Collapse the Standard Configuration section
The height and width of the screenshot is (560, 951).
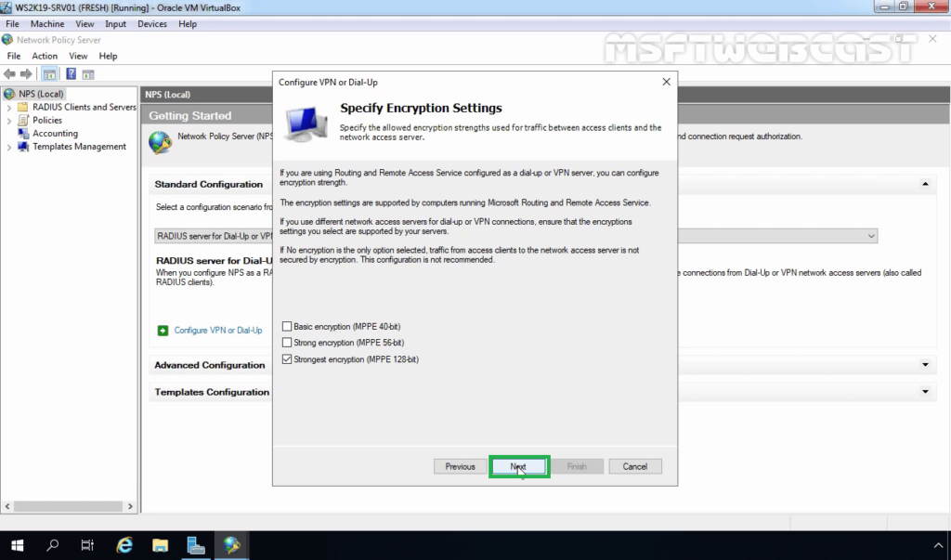coord(925,184)
